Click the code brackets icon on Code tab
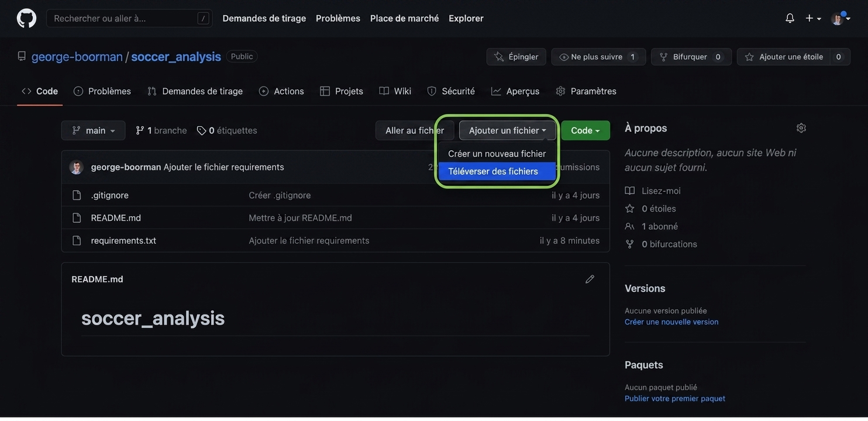868x421 pixels. [x=26, y=91]
